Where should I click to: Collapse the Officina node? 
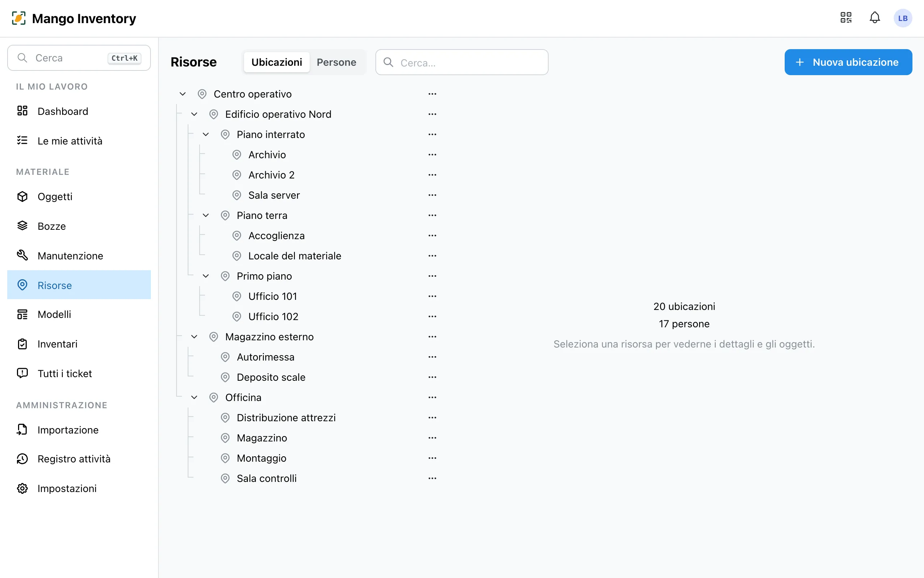(194, 398)
